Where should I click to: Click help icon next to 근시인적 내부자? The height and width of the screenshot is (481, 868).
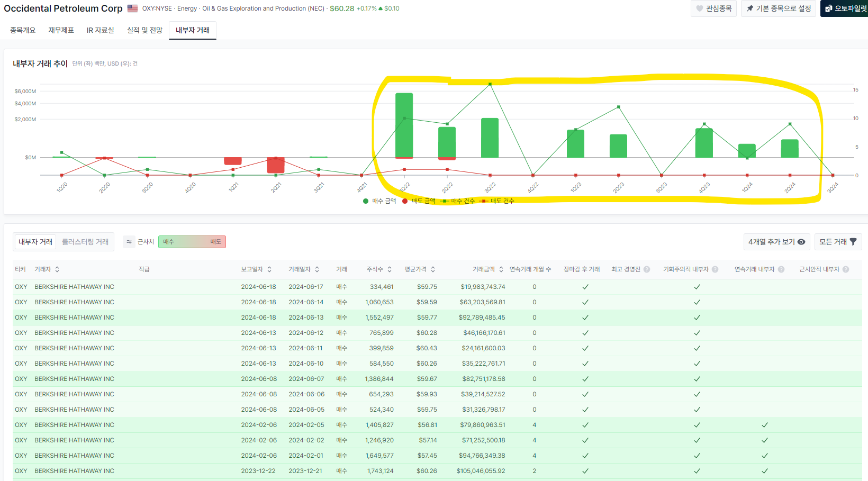[846, 269]
